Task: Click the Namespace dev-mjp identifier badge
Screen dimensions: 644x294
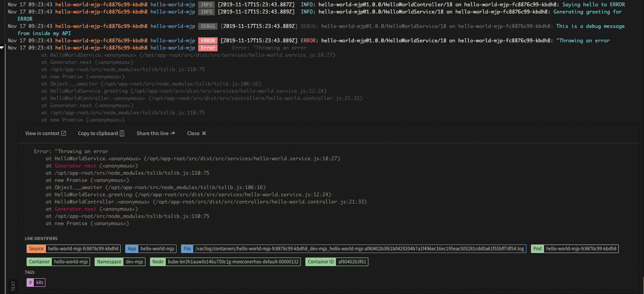Action: [120, 262]
